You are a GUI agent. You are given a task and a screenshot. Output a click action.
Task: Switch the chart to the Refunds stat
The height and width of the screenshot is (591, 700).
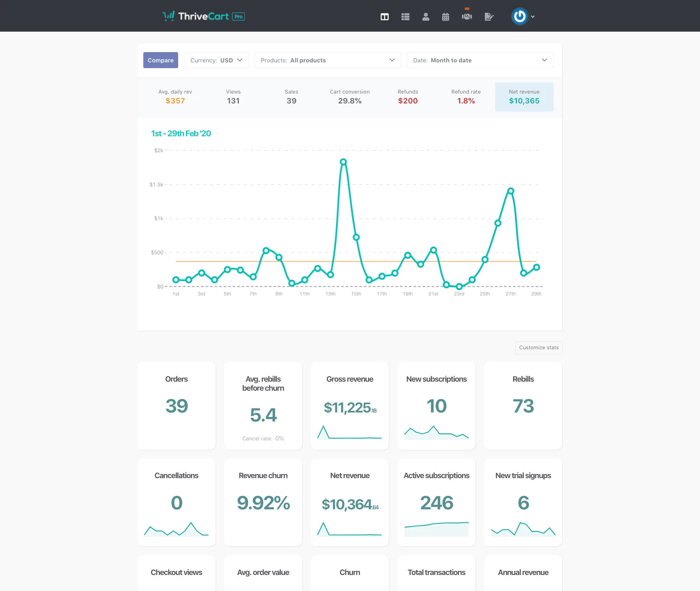click(x=408, y=97)
